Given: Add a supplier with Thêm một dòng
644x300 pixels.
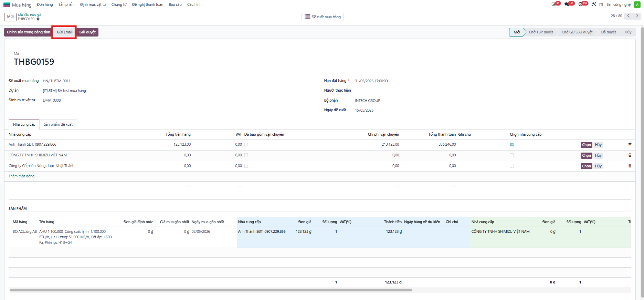Looking at the screenshot, I should (21, 176).
